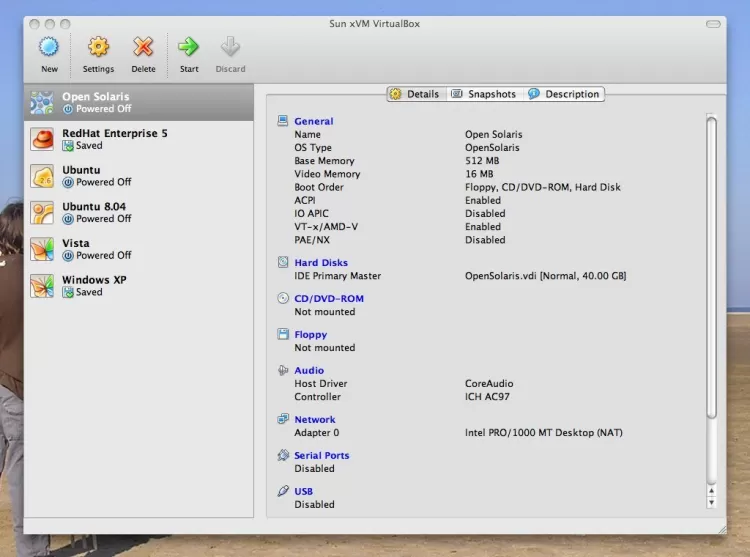
Task: Switch to the Description tab
Action: click(x=565, y=94)
